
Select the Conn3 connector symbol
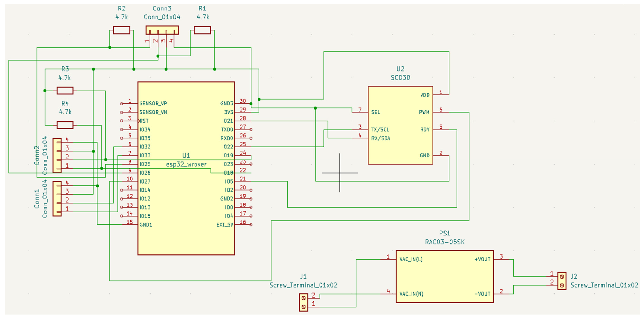click(x=162, y=30)
